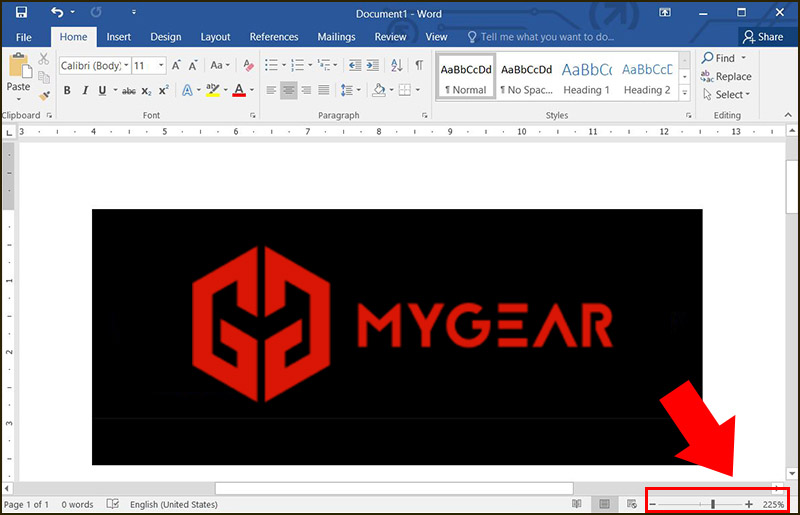Click the Redo/Repeat icon
800x515 pixels.
[x=96, y=12]
